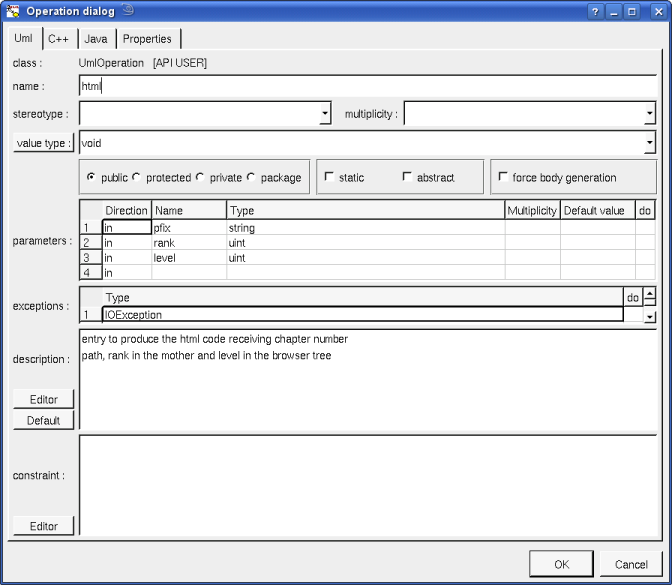The height and width of the screenshot is (585, 672).
Task: Switch to the Properties tab
Action: click(x=147, y=39)
